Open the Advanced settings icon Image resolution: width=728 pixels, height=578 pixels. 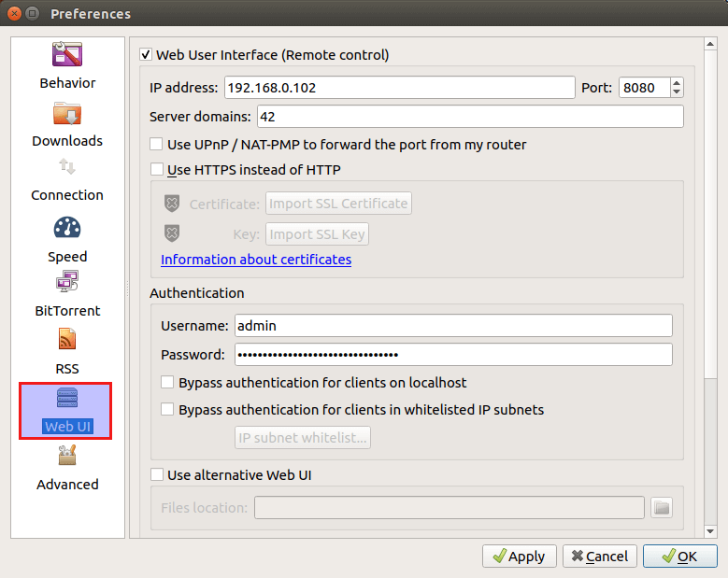pos(67,456)
